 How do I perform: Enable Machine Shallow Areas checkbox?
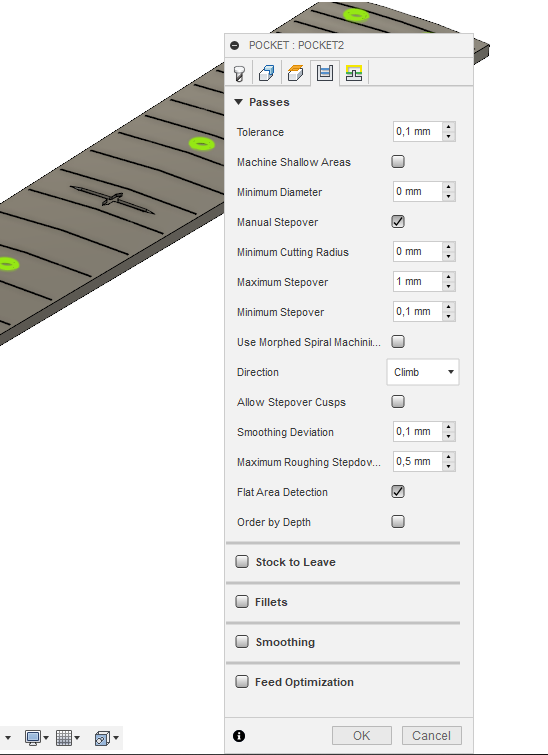click(x=398, y=162)
